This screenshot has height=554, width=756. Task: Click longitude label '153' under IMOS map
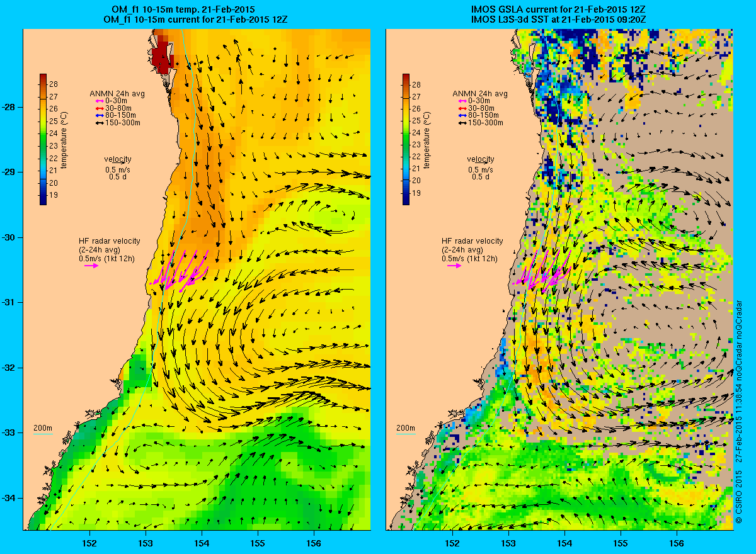(508, 543)
